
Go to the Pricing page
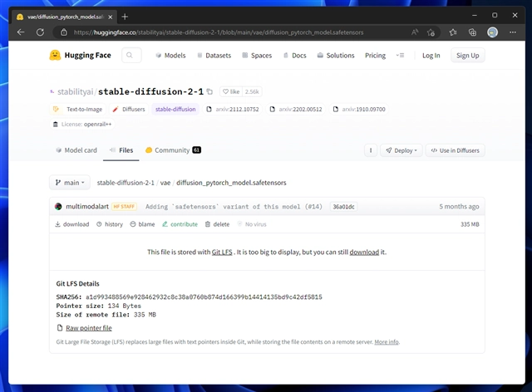(375, 56)
